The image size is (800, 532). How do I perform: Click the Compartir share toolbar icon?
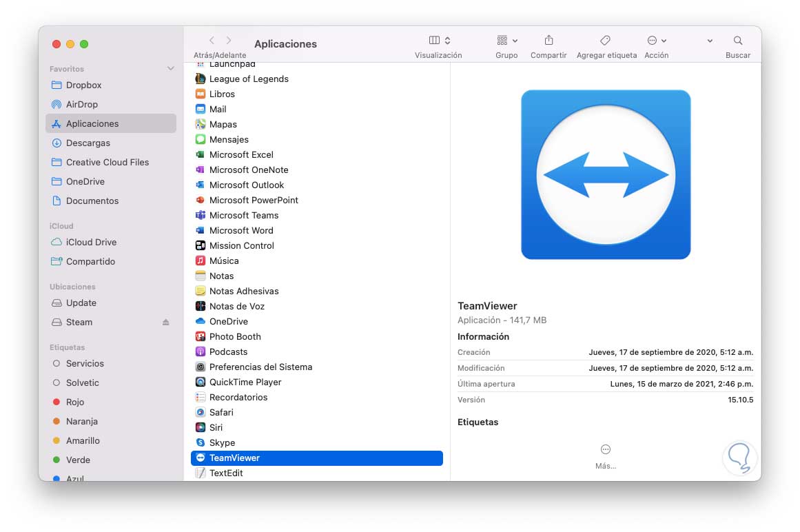(x=548, y=40)
